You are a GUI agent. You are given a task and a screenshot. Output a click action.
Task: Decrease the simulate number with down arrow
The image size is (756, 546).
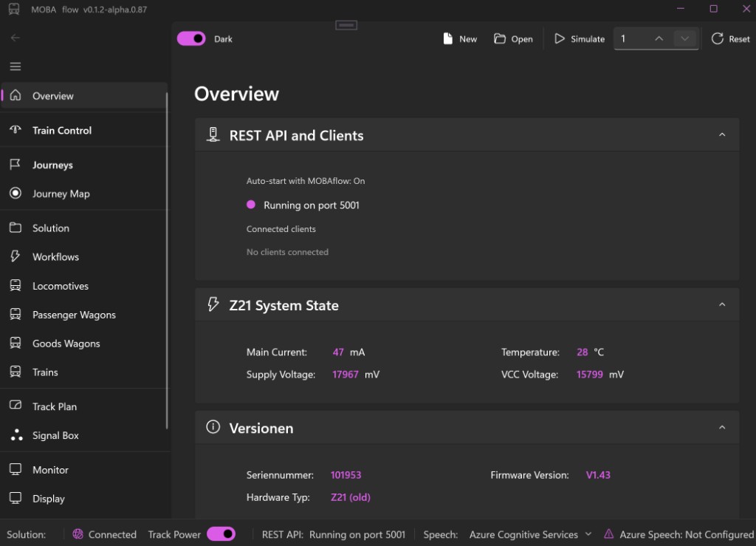(684, 38)
